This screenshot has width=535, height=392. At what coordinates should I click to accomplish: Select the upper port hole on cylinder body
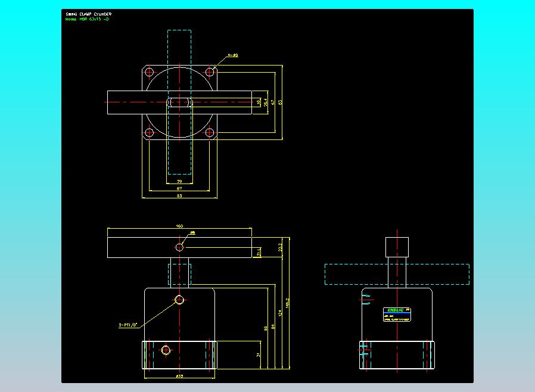[179, 300]
